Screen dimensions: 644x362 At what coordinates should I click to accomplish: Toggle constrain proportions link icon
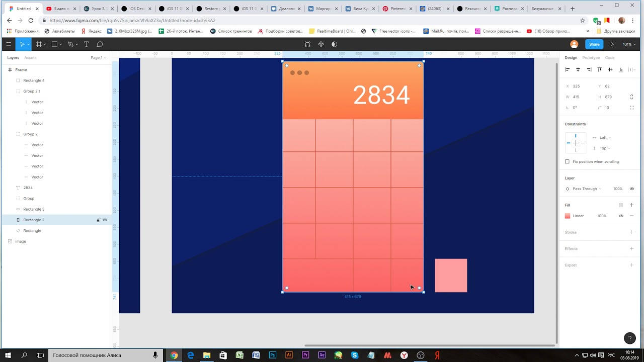pyautogui.click(x=631, y=97)
